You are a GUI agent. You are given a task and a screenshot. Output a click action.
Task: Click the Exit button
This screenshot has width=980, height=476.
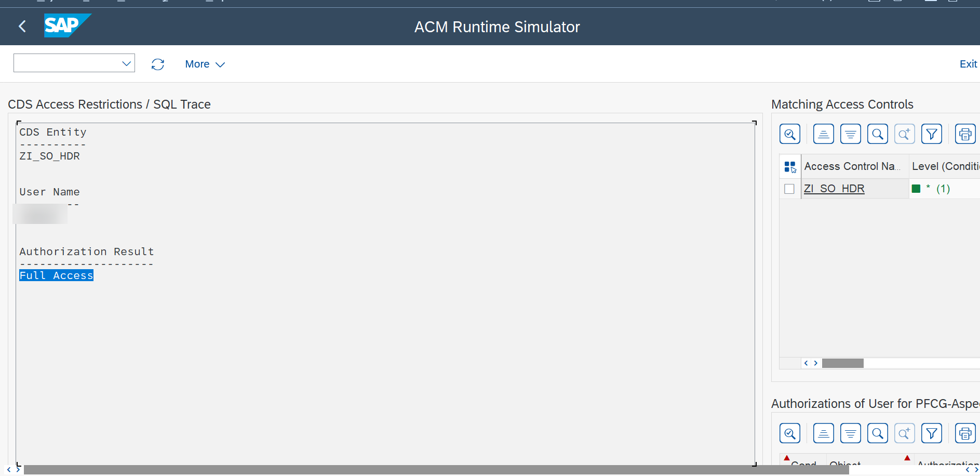(x=968, y=64)
